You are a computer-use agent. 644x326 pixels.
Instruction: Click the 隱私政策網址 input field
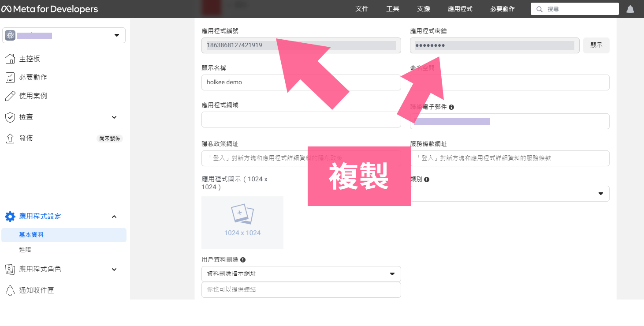pos(301,158)
